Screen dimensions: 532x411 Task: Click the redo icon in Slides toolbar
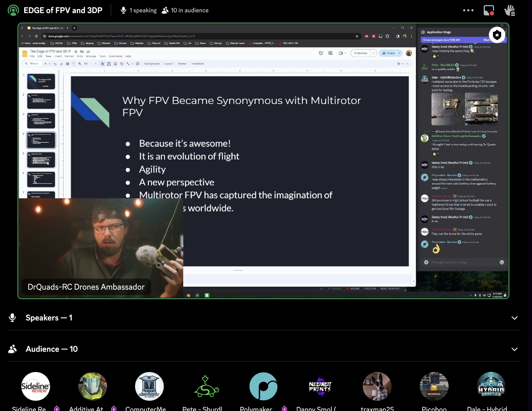(61, 64)
